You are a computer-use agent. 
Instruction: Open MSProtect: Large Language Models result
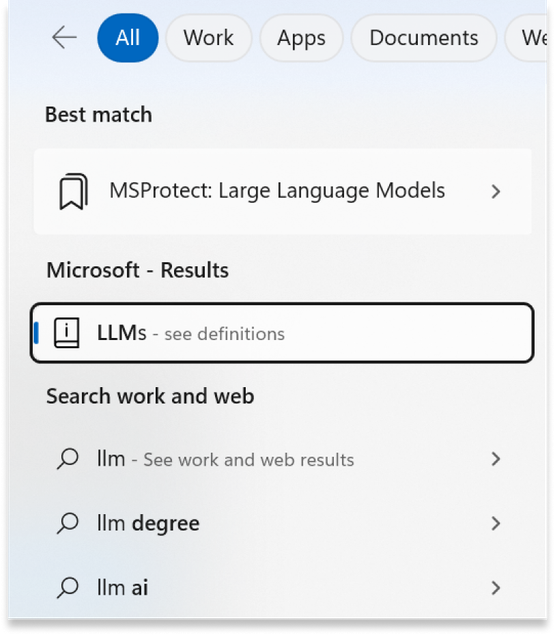282,192
